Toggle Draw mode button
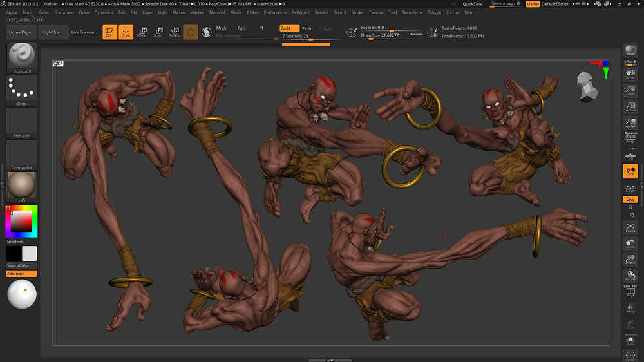 (x=126, y=32)
